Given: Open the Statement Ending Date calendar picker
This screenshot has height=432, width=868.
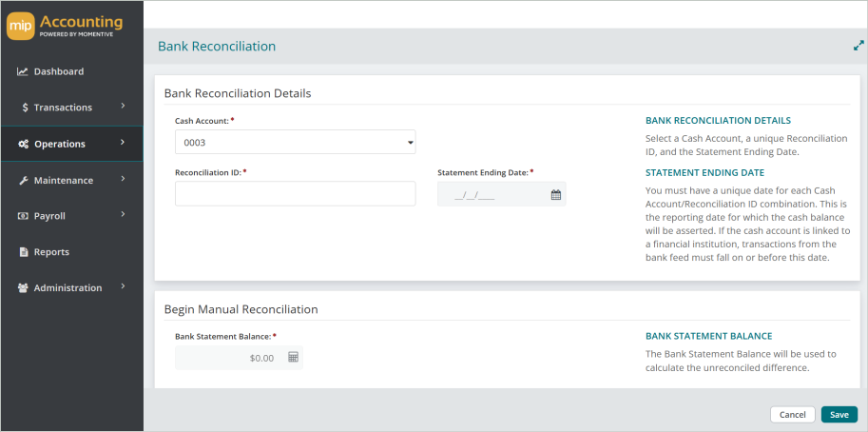Looking at the screenshot, I should (x=556, y=195).
